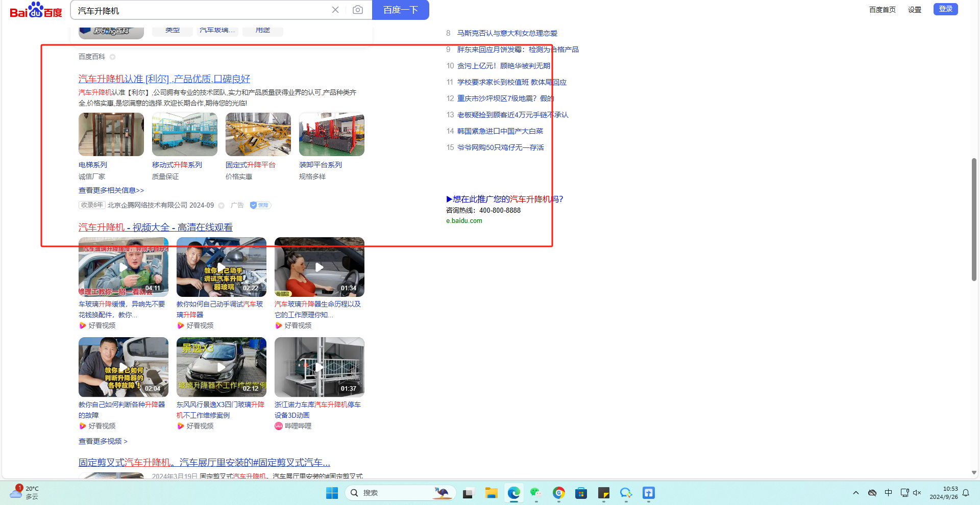980x505 pixels.
Task: Open the Windows Start menu
Action: 332,493
